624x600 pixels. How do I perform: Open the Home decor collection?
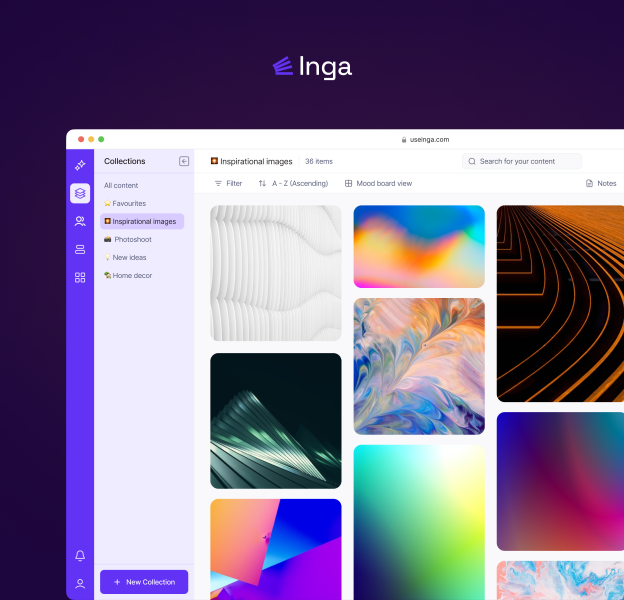point(131,275)
